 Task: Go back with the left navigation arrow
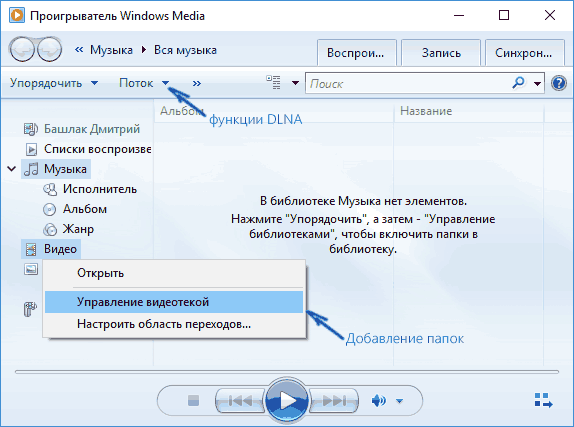22,49
